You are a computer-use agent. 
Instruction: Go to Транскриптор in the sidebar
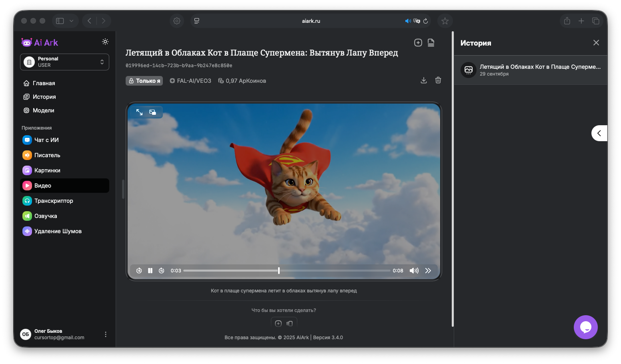[54, 201]
